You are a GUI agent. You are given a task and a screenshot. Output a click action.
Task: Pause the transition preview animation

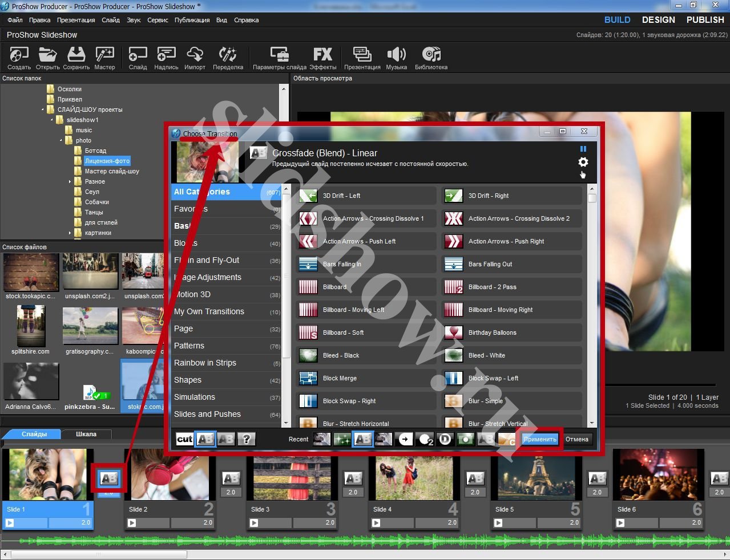point(583,149)
